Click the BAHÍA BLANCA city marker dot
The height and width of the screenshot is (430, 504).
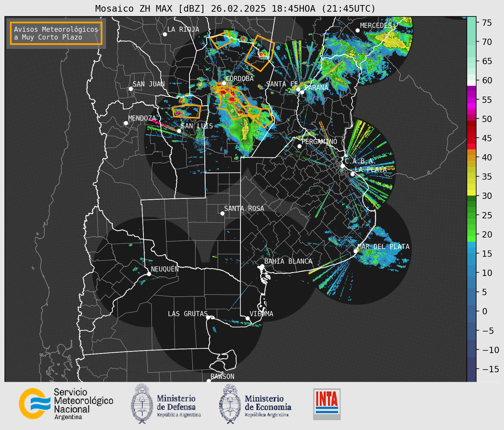click(262, 266)
